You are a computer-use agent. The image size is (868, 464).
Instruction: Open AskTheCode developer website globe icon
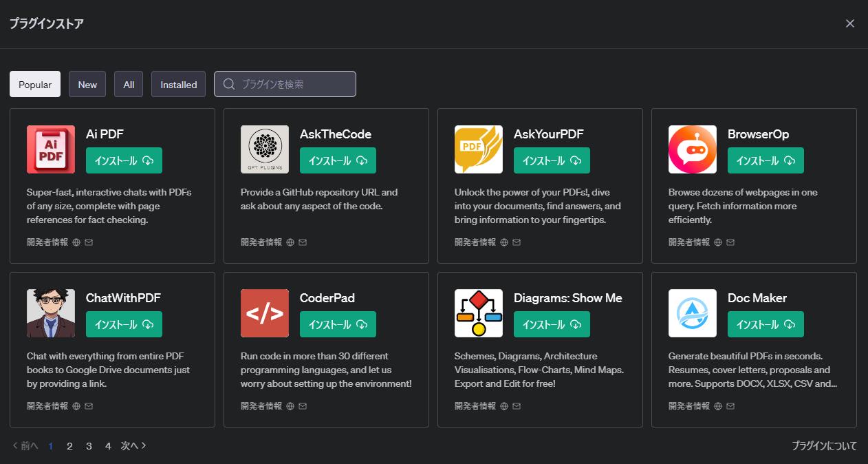coord(290,242)
